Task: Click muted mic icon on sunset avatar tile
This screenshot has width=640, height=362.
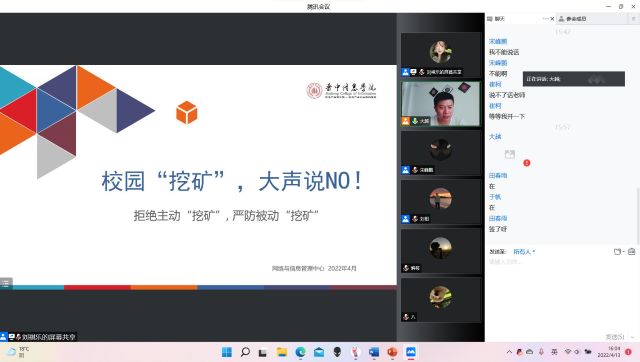Action: (415, 219)
